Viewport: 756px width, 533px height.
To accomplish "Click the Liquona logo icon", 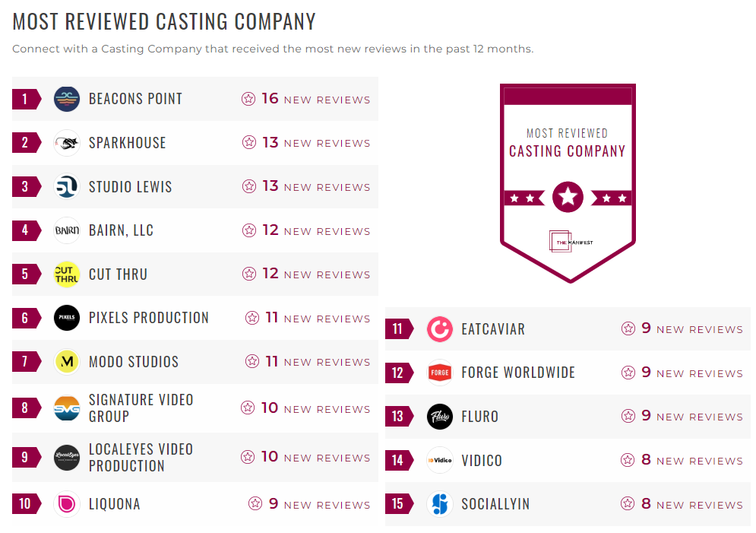I will [67, 504].
